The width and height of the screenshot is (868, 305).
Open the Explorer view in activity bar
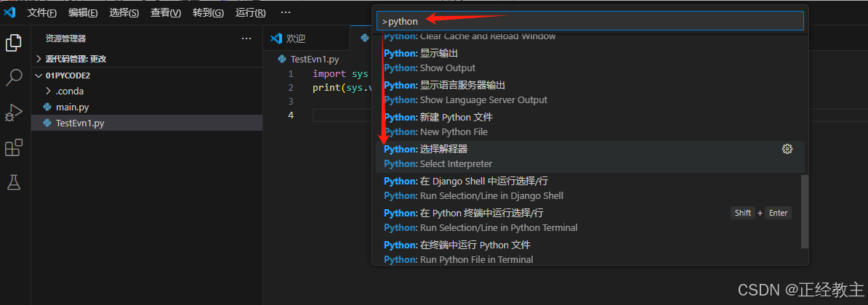click(13, 43)
